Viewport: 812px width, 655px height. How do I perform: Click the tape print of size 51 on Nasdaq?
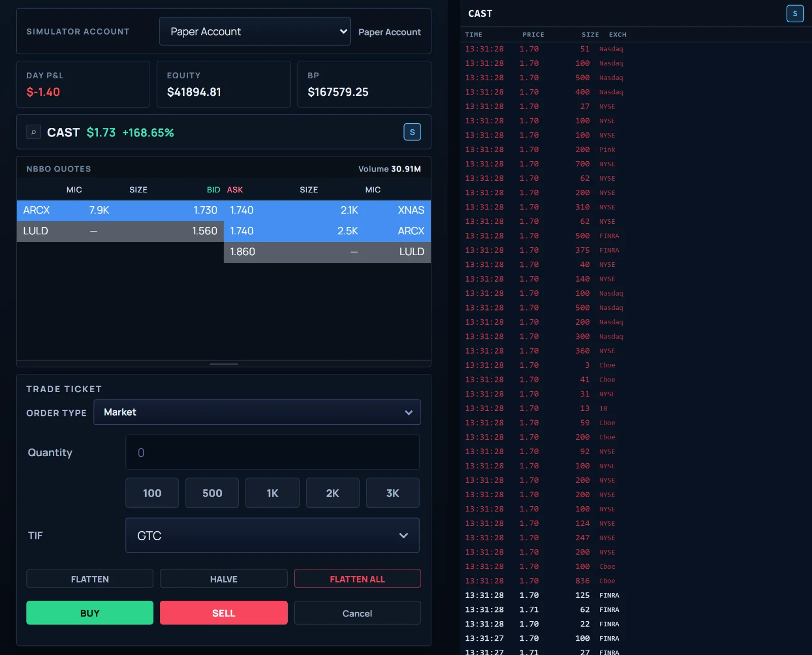(x=636, y=49)
